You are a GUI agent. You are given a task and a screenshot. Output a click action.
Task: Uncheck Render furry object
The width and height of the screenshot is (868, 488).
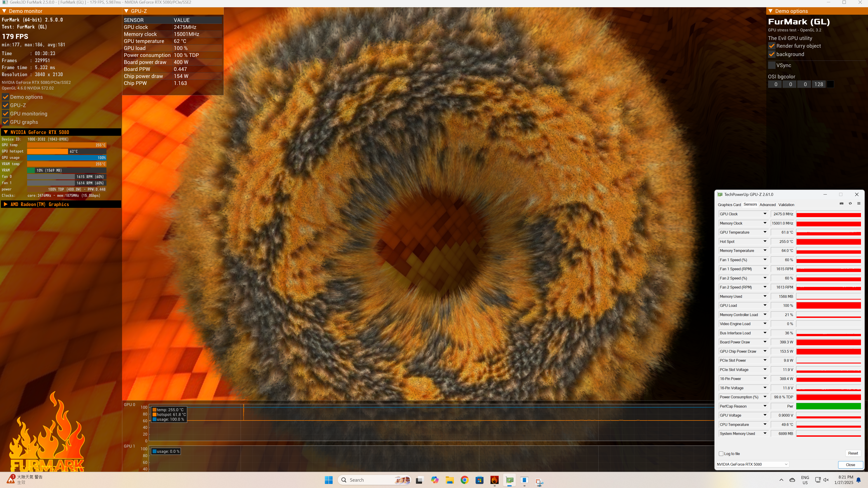pyautogui.click(x=772, y=46)
